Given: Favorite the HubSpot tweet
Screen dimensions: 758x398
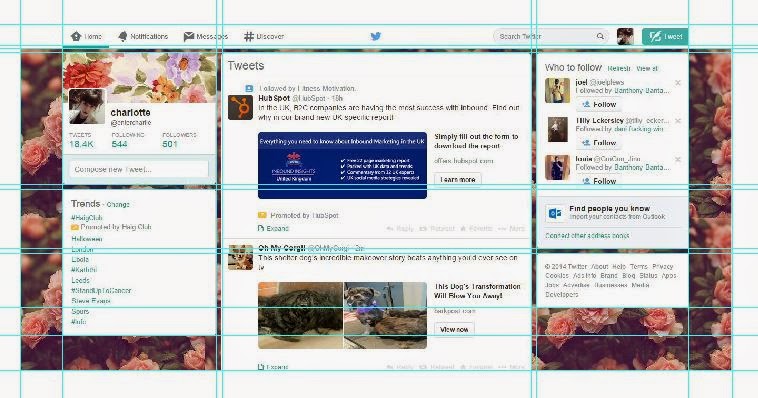Looking at the screenshot, I should pos(476,228).
